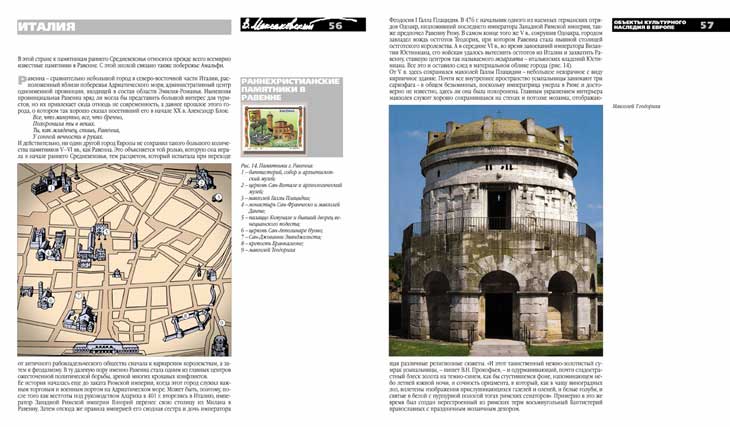The image size is (730, 427).
Task: Click page number 57 in the header
Action: (707, 25)
